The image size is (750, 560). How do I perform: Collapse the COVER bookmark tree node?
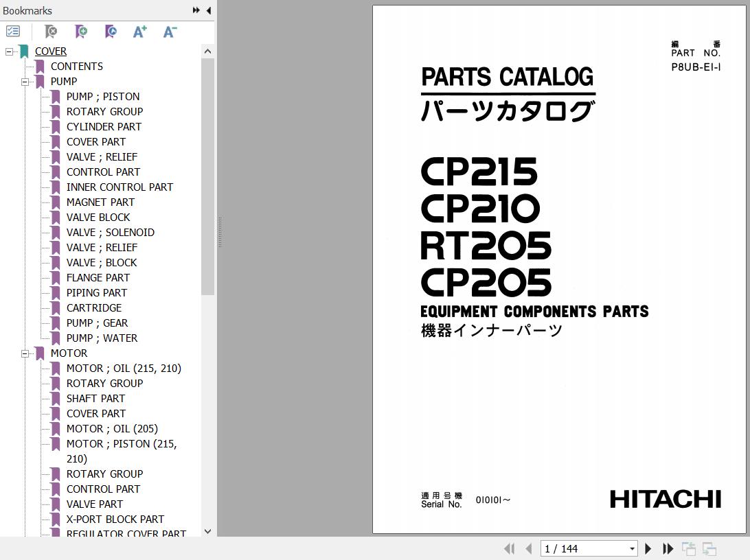9,51
